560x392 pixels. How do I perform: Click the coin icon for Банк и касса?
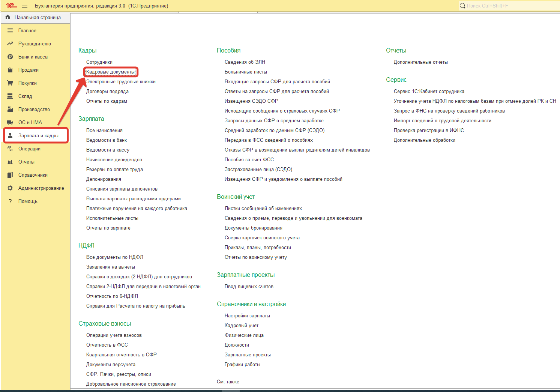(10, 57)
